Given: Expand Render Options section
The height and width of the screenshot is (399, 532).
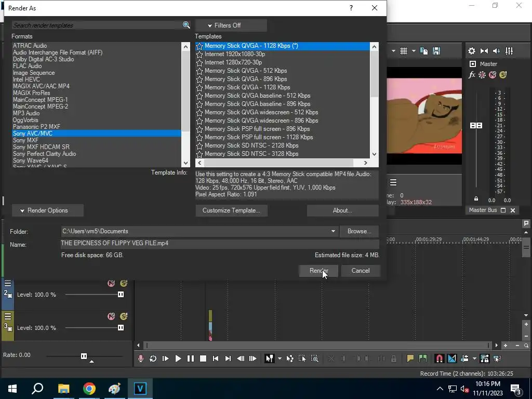Looking at the screenshot, I should (x=47, y=210).
